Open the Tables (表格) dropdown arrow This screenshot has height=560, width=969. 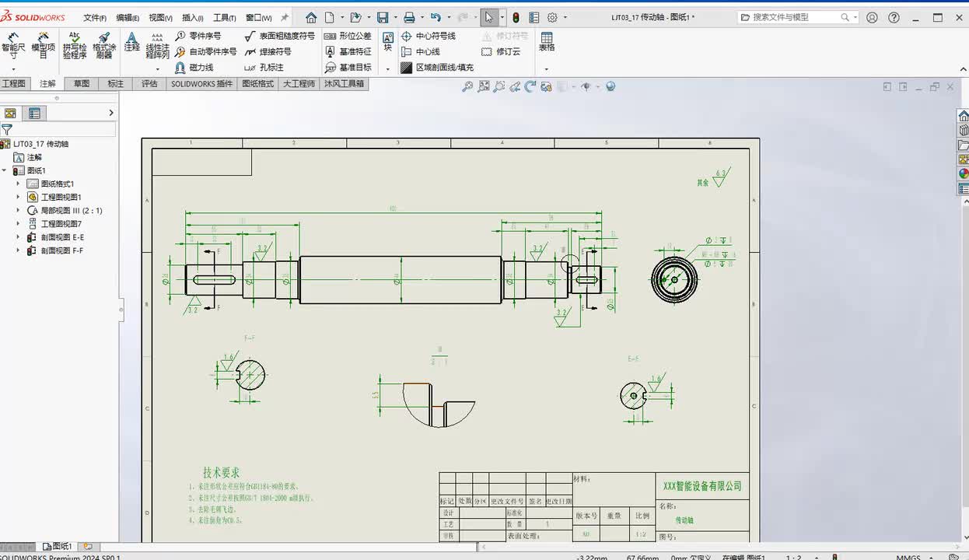click(x=547, y=68)
